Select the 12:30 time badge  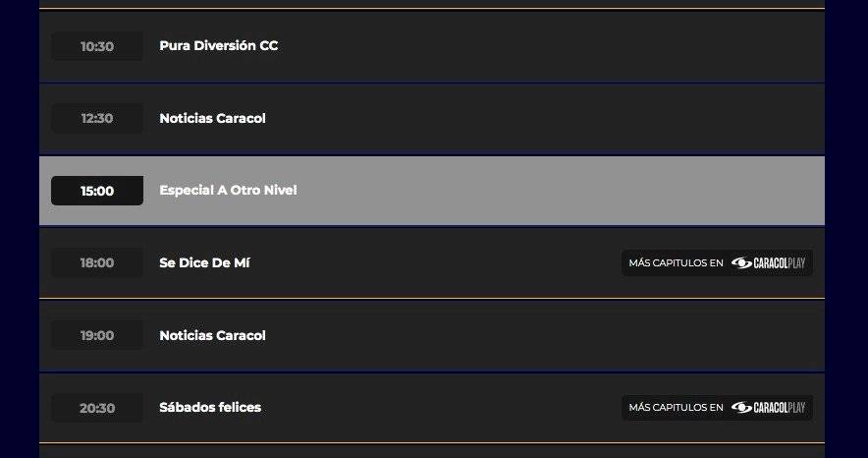coord(97,118)
